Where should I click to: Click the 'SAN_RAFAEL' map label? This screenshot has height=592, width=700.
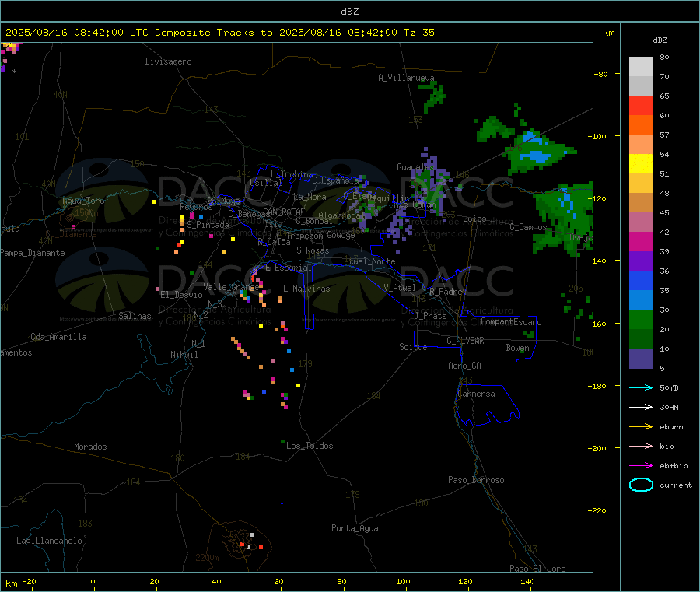pyautogui.click(x=285, y=212)
